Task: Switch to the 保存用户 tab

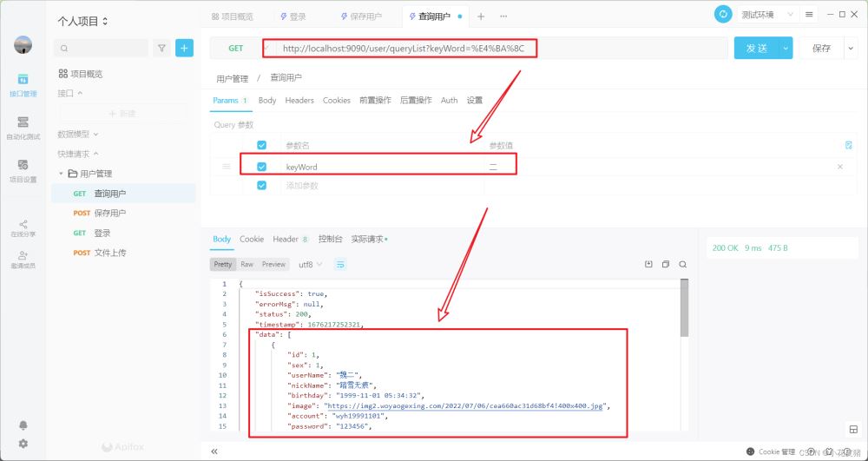Action: tap(361, 16)
